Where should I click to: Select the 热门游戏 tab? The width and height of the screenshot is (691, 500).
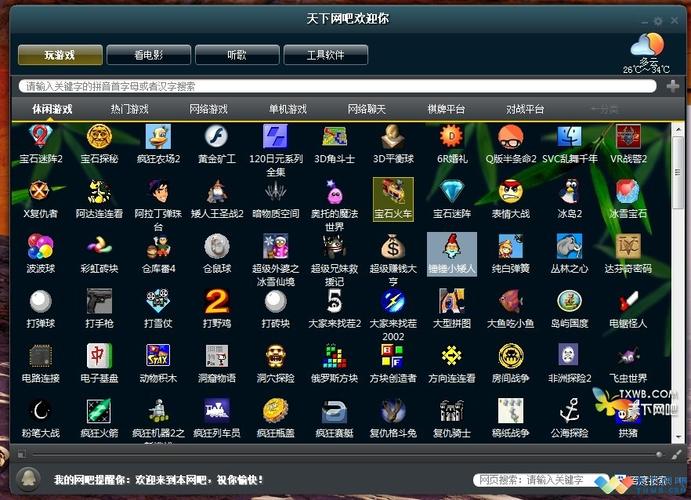tap(130, 109)
